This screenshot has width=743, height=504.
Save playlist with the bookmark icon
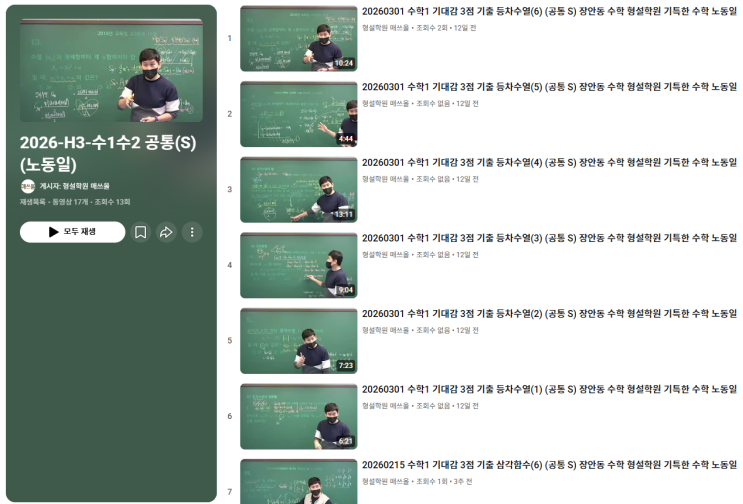pos(141,232)
